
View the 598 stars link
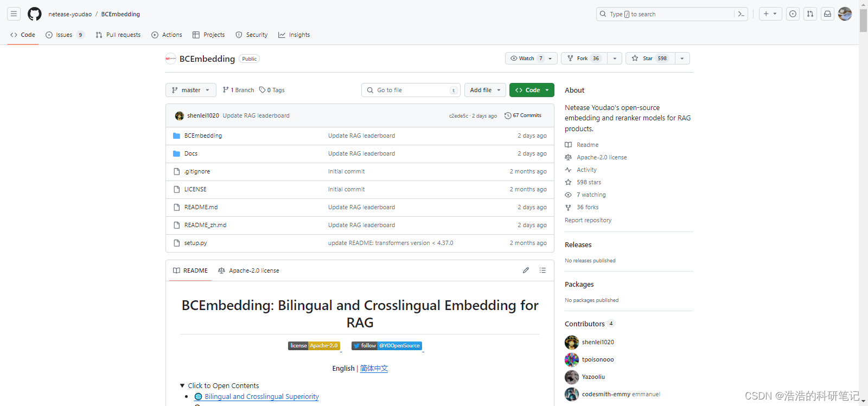pos(589,182)
